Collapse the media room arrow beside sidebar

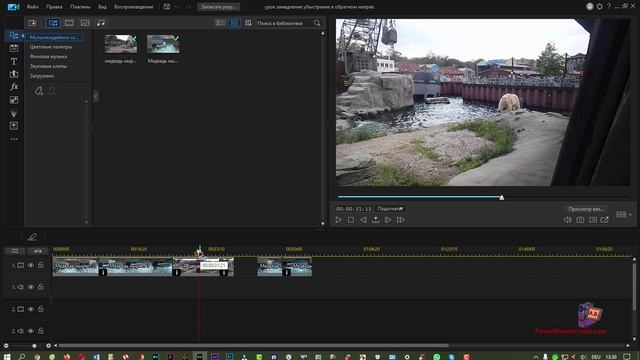(x=22, y=36)
